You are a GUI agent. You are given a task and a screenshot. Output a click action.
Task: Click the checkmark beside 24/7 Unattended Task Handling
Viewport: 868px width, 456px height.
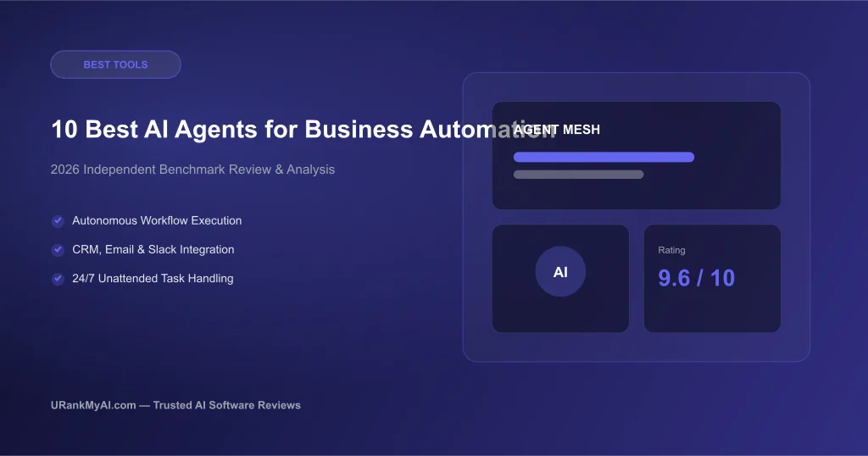pyautogui.click(x=58, y=279)
